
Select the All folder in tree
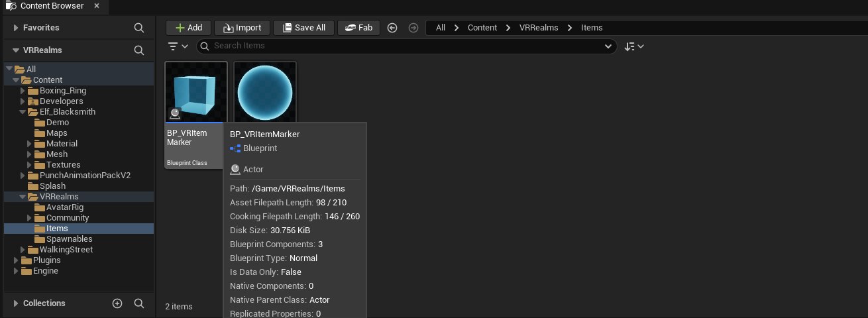point(32,70)
